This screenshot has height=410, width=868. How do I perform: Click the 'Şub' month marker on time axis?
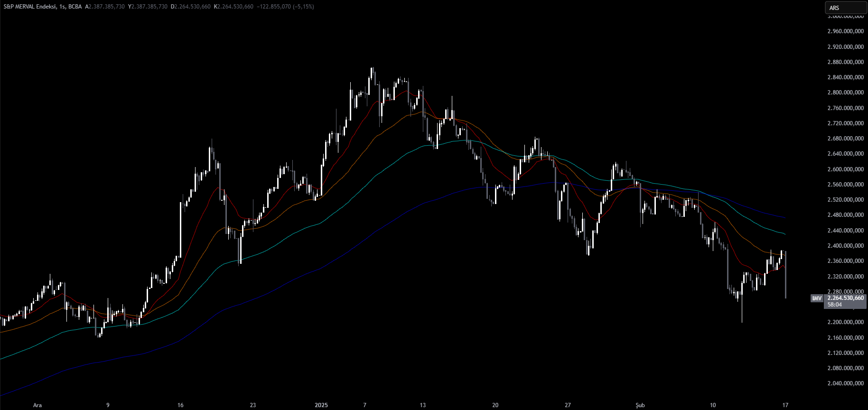click(x=640, y=405)
